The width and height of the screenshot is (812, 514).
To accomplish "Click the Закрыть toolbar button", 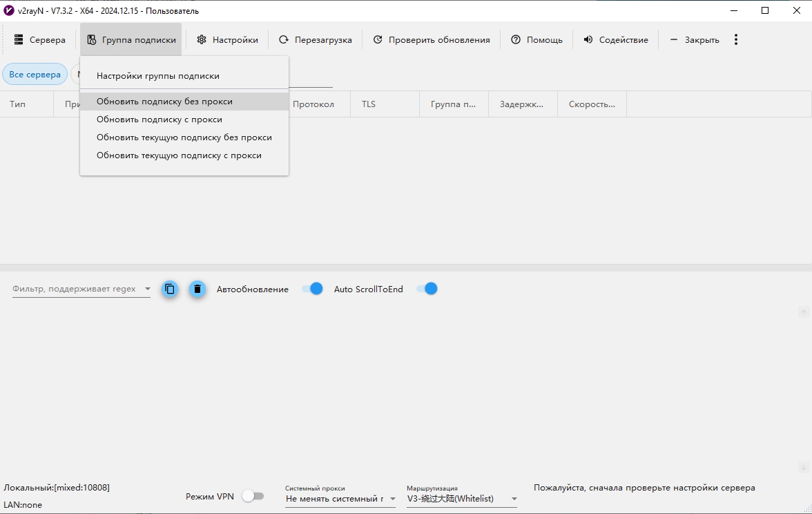I will click(x=695, y=40).
